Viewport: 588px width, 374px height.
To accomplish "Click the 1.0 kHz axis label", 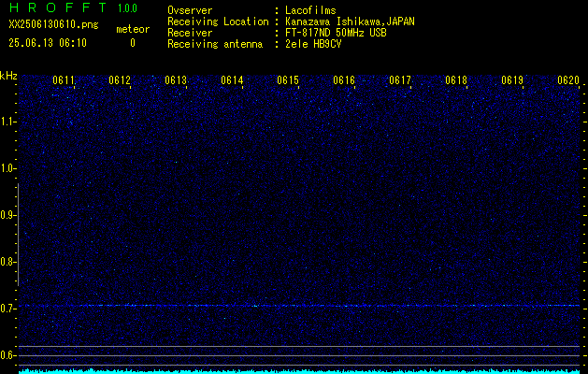I will pos(7,168).
